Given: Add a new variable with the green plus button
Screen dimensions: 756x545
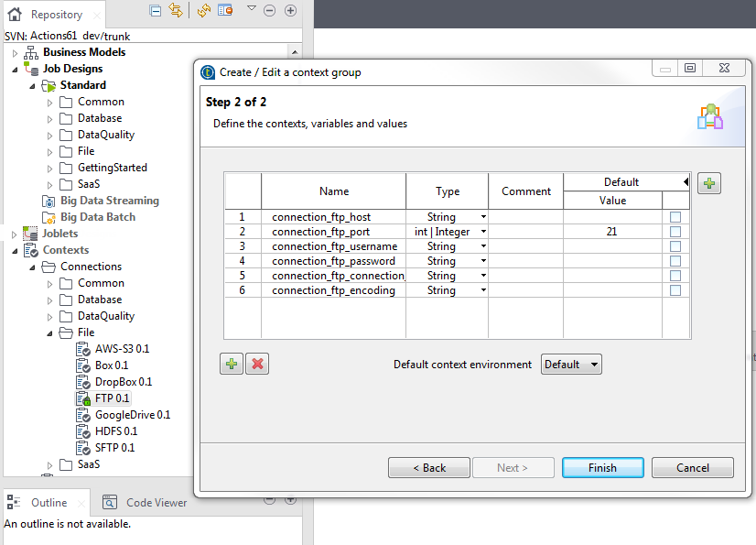Looking at the screenshot, I should [x=232, y=364].
